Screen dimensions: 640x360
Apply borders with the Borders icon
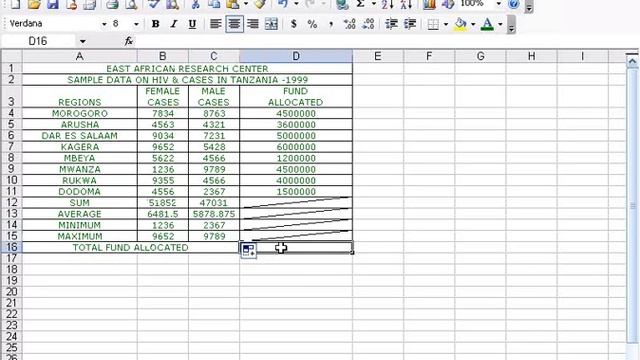433,24
